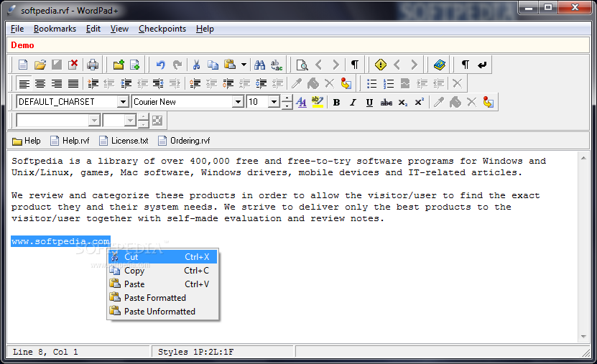Click the Copy icon in the toolbar
Screen dimensions: 597x364
(x=213, y=65)
